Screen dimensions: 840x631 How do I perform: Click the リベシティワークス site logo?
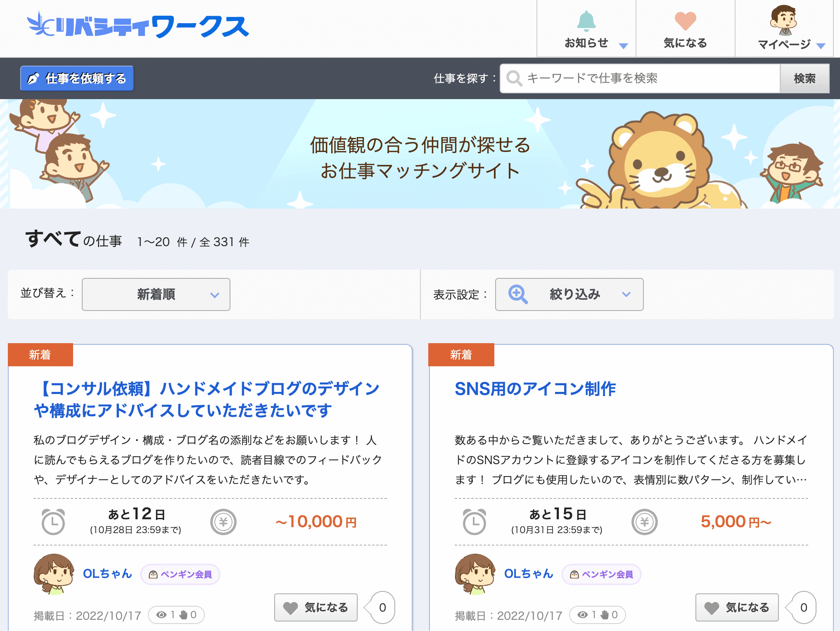[x=138, y=26]
